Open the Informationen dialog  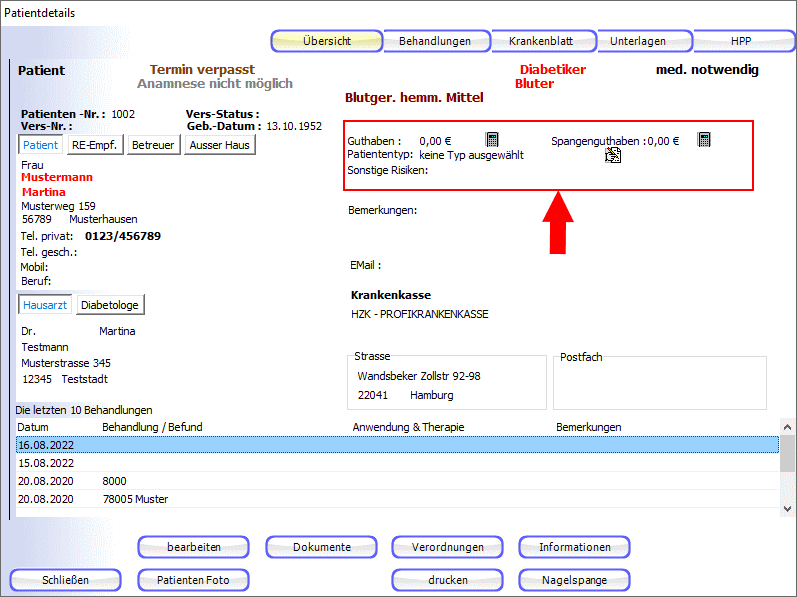point(574,547)
